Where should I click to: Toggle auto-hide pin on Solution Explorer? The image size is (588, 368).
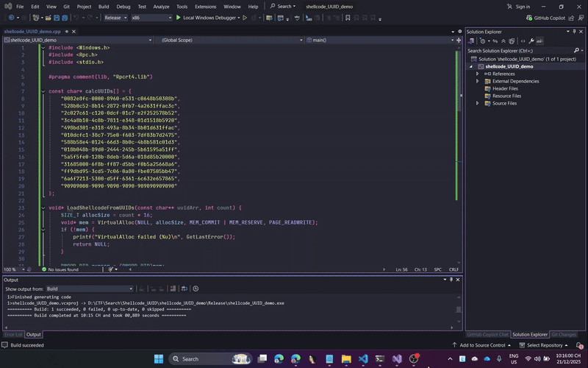[573, 31]
